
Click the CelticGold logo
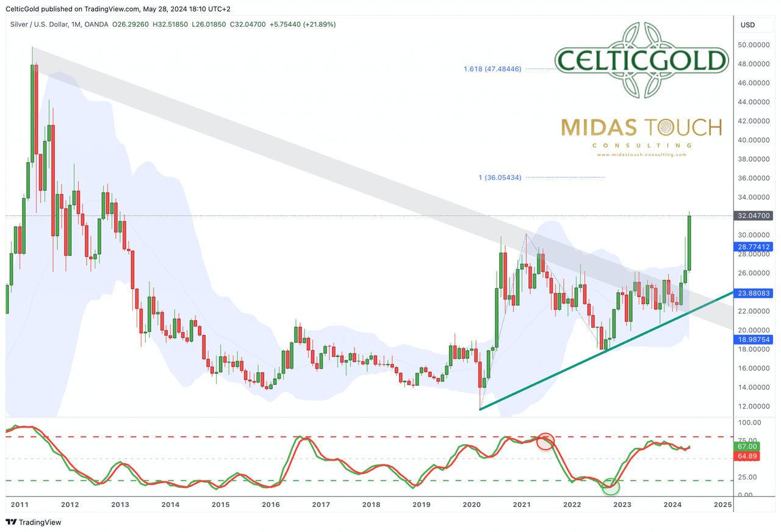coord(642,60)
